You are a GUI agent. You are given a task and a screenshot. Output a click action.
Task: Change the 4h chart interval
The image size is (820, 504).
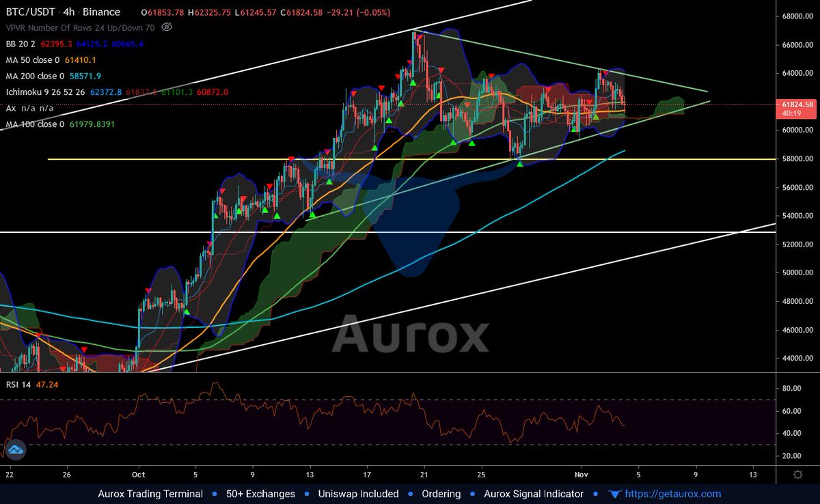69,12
